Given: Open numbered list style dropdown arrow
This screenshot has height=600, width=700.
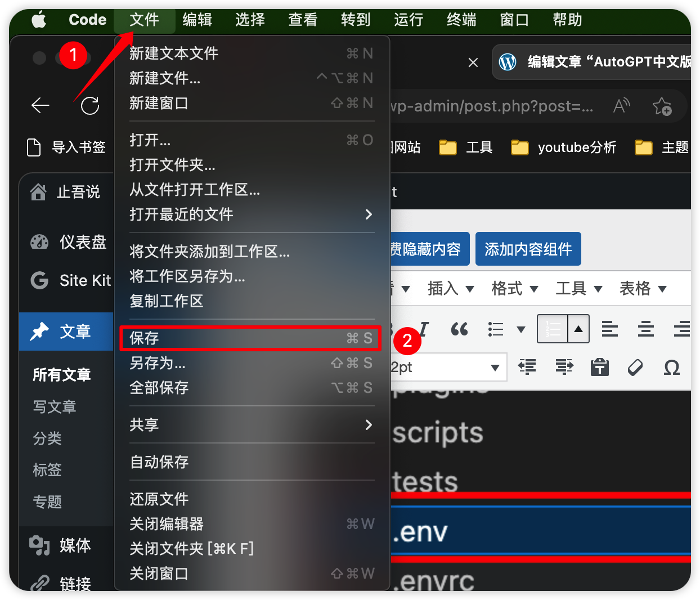Looking at the screenshot, I should (x=578, y=329).
